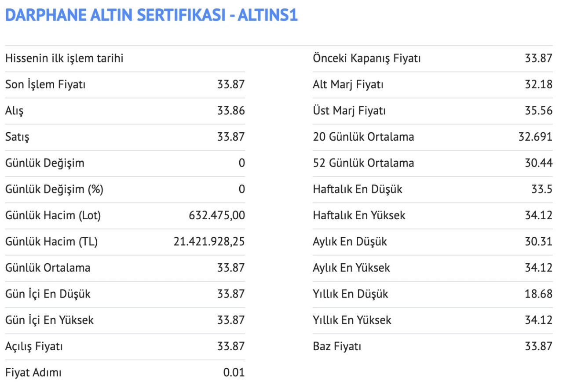Select the Fiyat Adımı value 0.01
The height and width of the screenshot is (392, 563).
(234, 373)
